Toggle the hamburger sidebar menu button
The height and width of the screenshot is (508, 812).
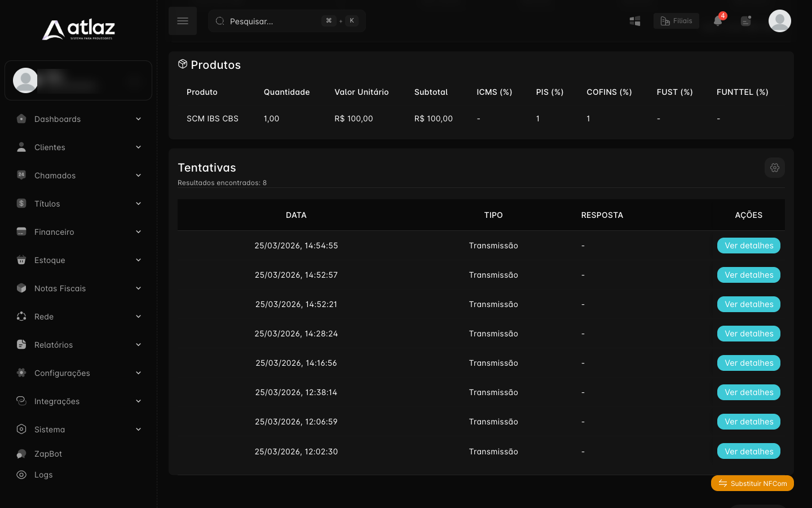(x=183, y=21)
